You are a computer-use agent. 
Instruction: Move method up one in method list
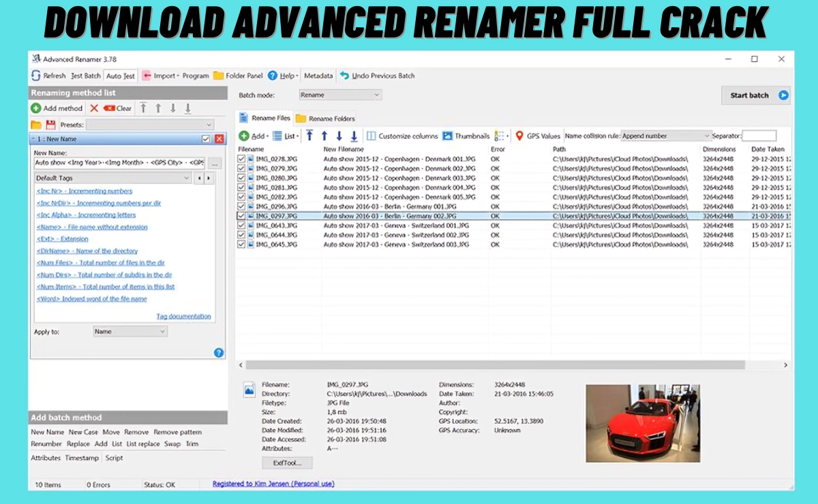[158, 108]
